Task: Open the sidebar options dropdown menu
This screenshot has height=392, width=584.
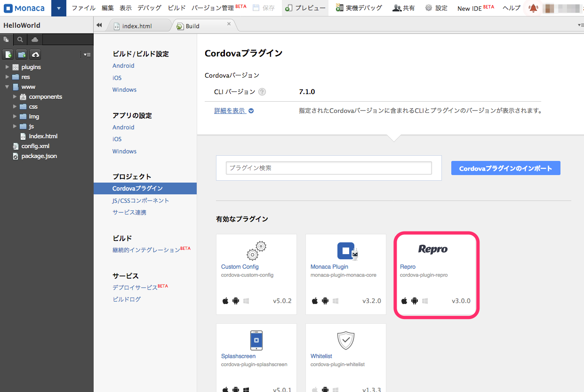Action: [87, 55]
